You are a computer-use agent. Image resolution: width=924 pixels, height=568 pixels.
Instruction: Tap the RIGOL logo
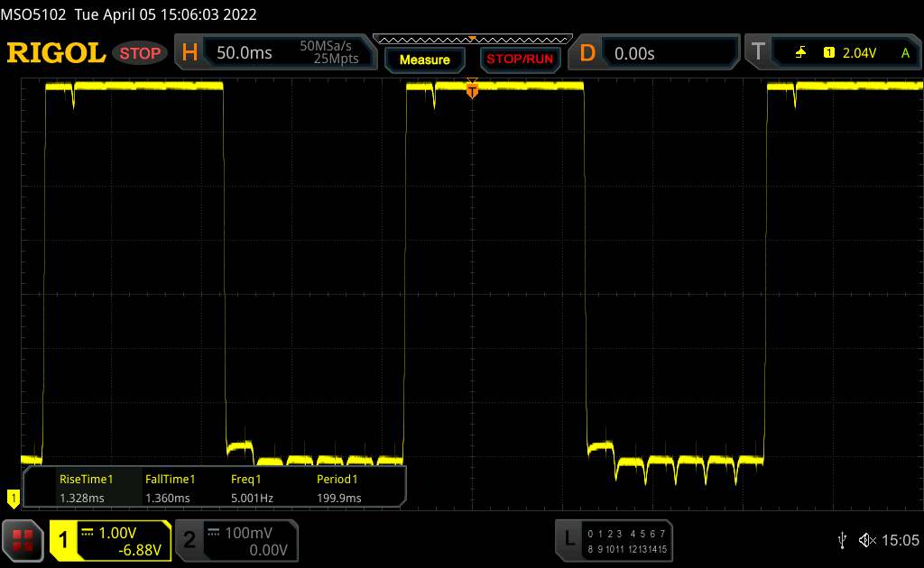click(56, 53)
